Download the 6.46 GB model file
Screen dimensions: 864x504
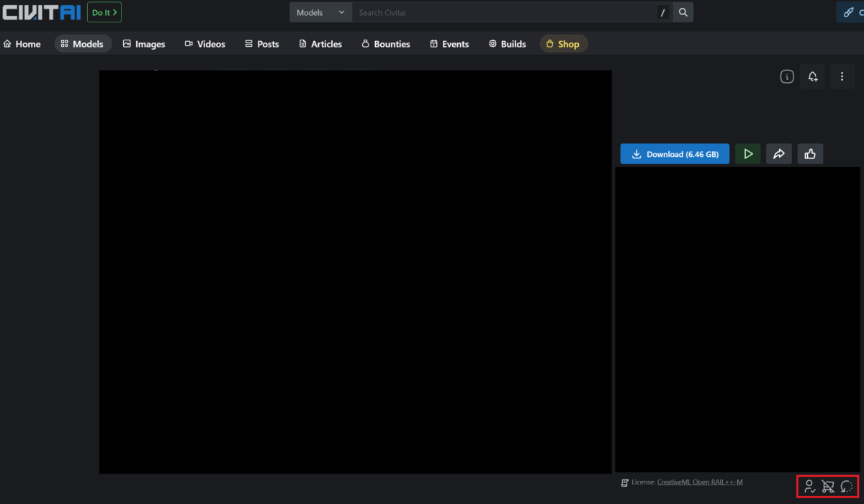click(674, 153)
